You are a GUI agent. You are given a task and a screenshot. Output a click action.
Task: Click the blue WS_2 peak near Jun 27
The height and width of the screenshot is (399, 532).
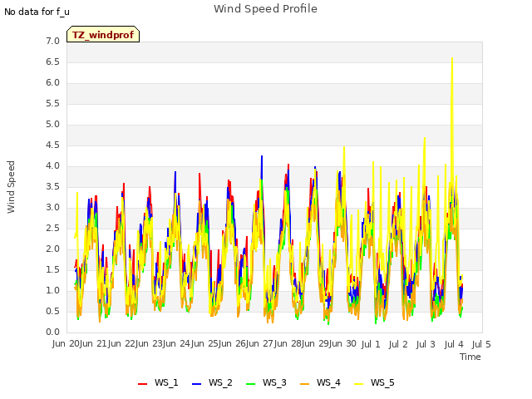point(262,156)
